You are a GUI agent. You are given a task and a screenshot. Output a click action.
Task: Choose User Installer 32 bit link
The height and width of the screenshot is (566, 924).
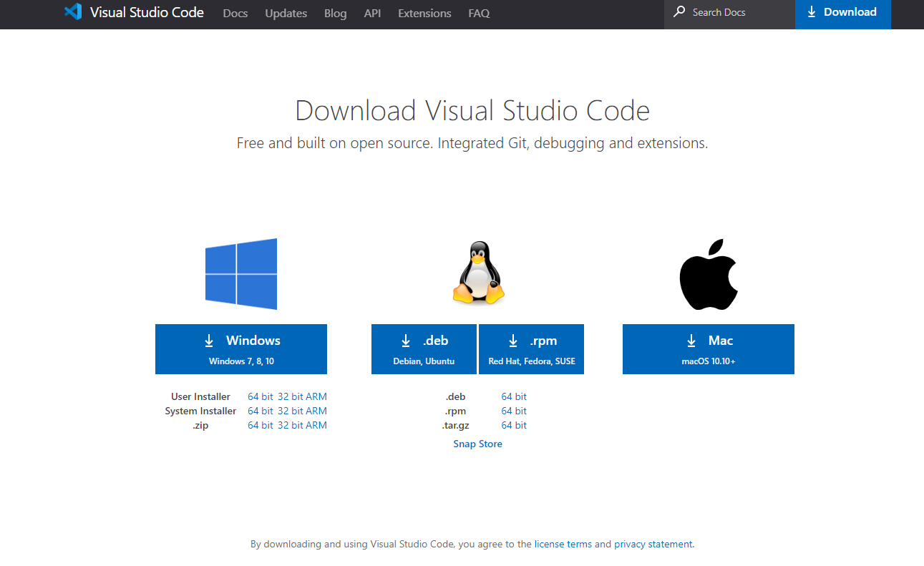[291, 396]
